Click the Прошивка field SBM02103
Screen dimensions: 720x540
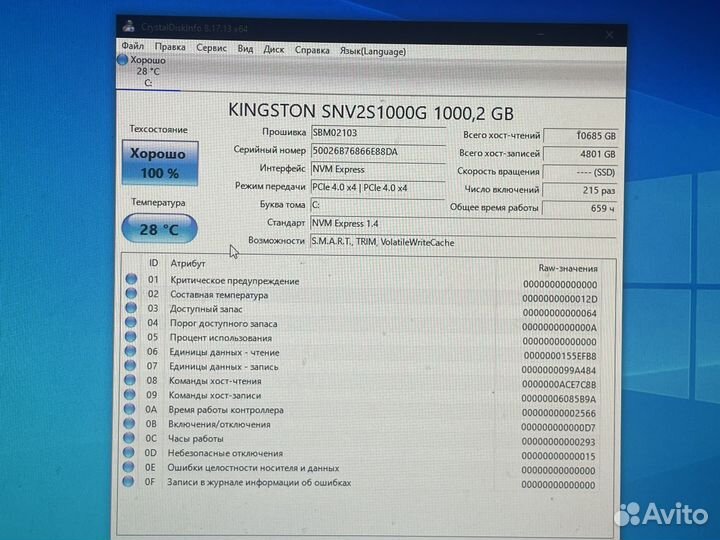[378, 133]
